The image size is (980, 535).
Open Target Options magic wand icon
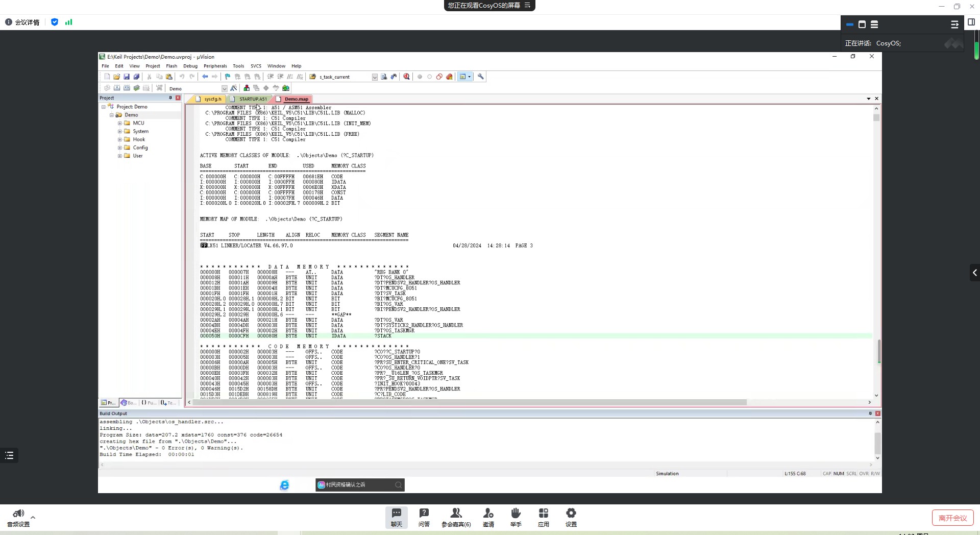click(234, 88)
